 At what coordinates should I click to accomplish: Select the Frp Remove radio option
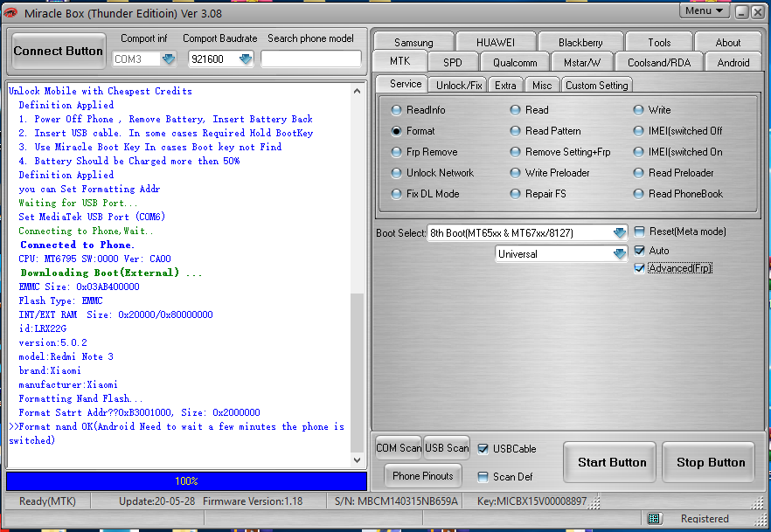[x=396, y=152]
